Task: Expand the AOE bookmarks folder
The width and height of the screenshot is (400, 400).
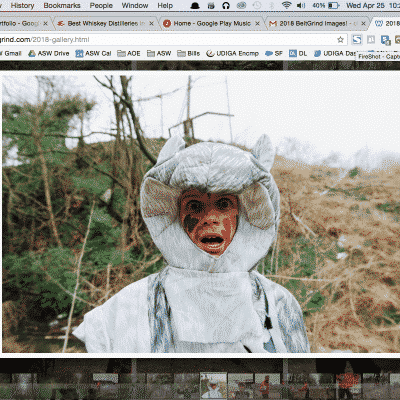Action: click(129, 53)
